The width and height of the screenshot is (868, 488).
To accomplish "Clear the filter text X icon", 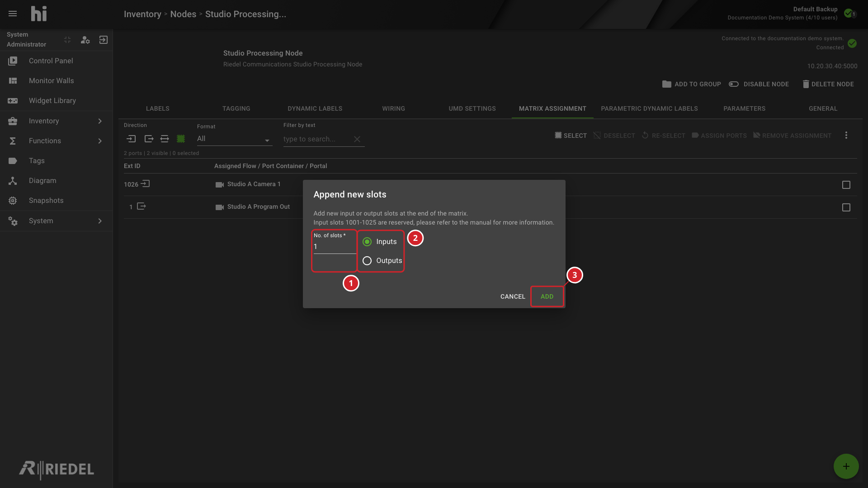I will point(357,139).
